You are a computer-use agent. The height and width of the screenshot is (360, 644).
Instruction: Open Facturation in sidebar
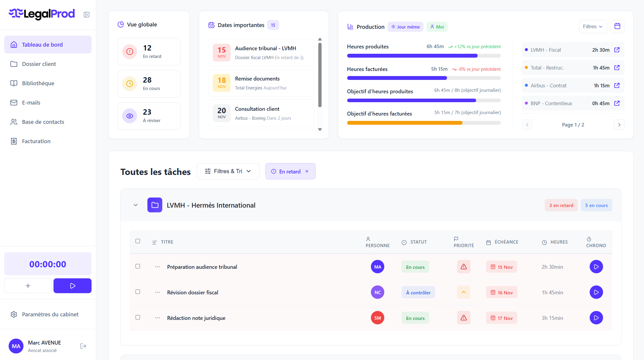(x=48, y=141)
